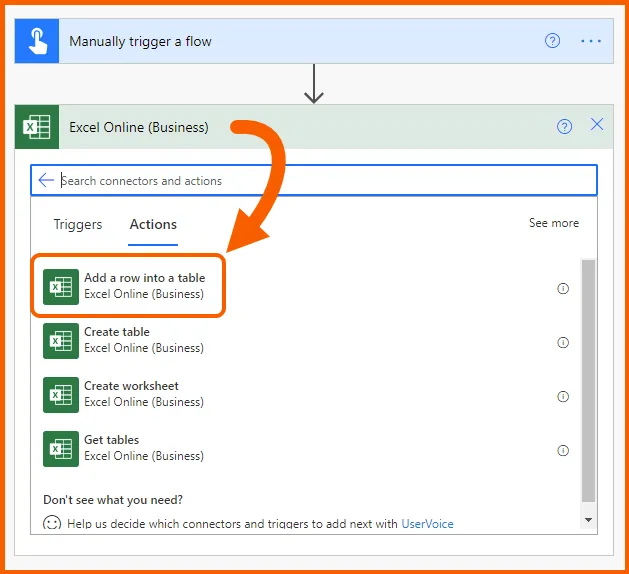Click the Excel Online header icon
This screenshot has width=629, height=574.
point(37,127)
